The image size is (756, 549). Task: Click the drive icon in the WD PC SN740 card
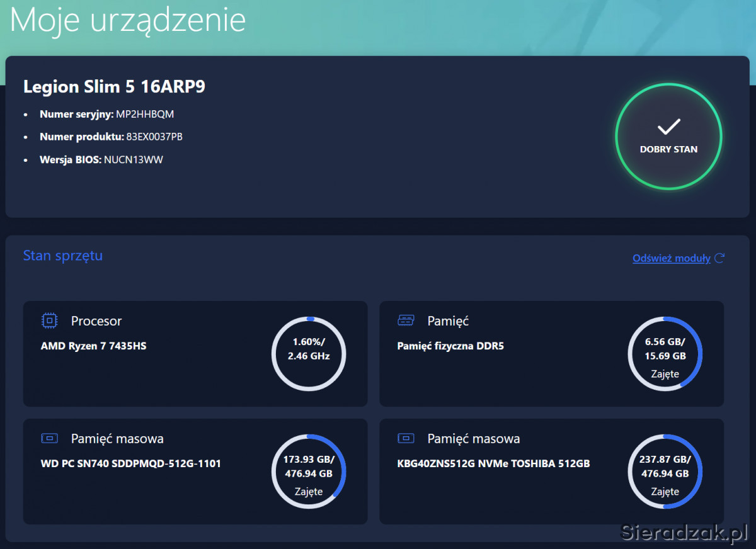click(49, 438)
